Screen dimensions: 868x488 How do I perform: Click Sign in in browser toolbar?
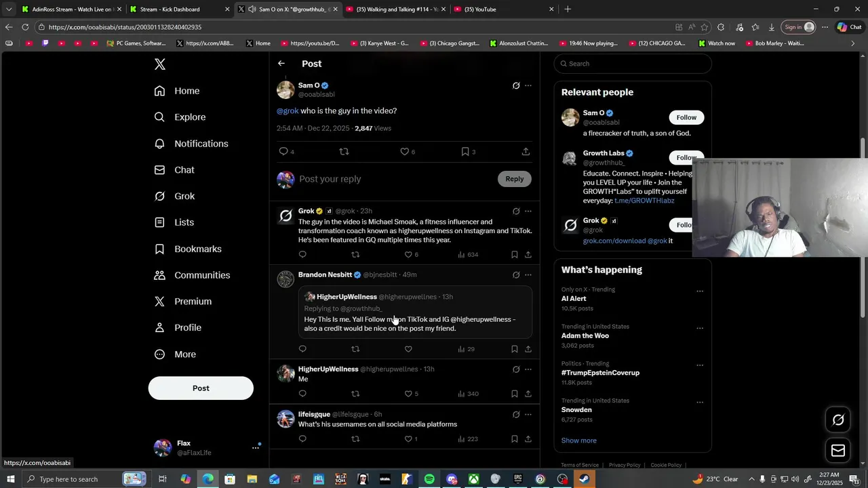(799, 27)
